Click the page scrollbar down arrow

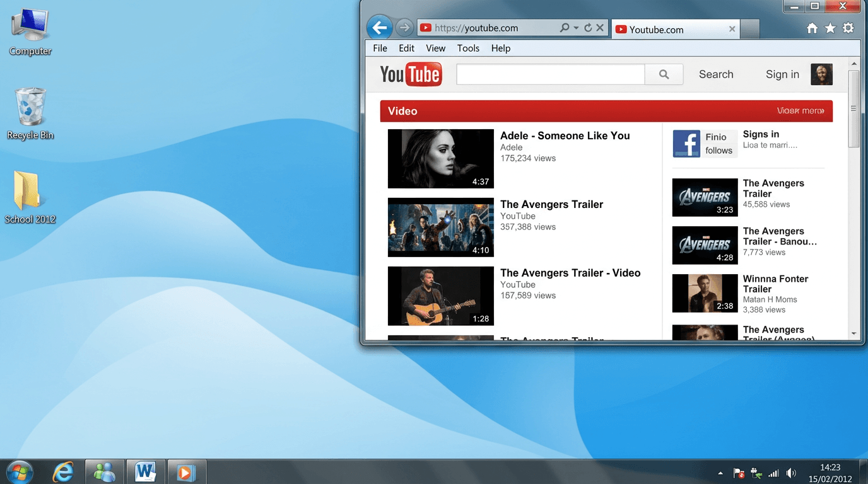click(854, 333)
